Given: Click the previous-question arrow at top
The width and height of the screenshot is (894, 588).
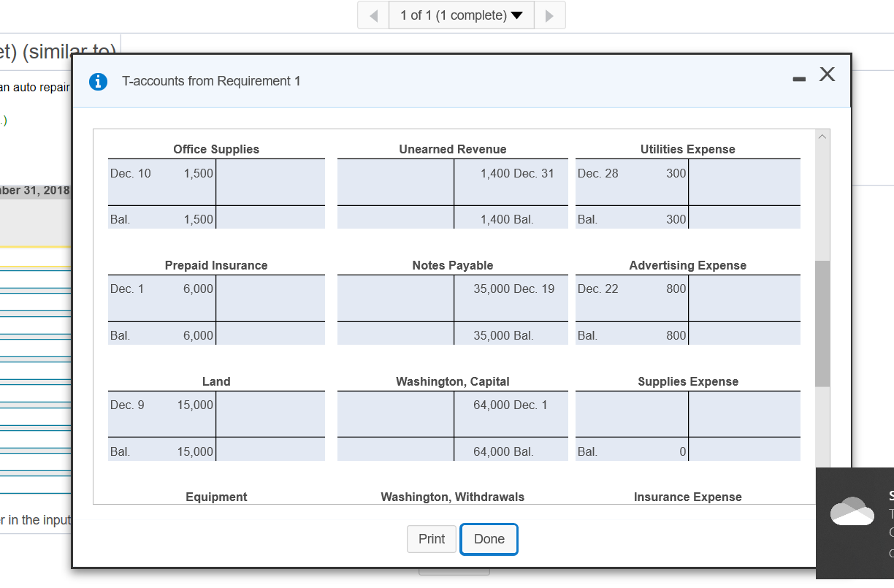Looking at the screenshot, I should 373,15.
